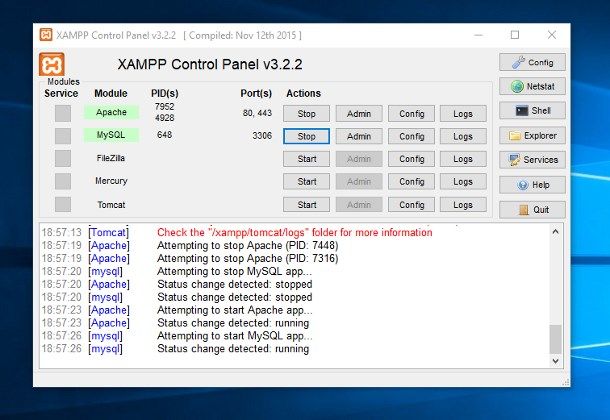The height and width of the screenshot is (420, 610).
Task: Click FileZilla's disabled Admin button
Action: tap(359, 159)
